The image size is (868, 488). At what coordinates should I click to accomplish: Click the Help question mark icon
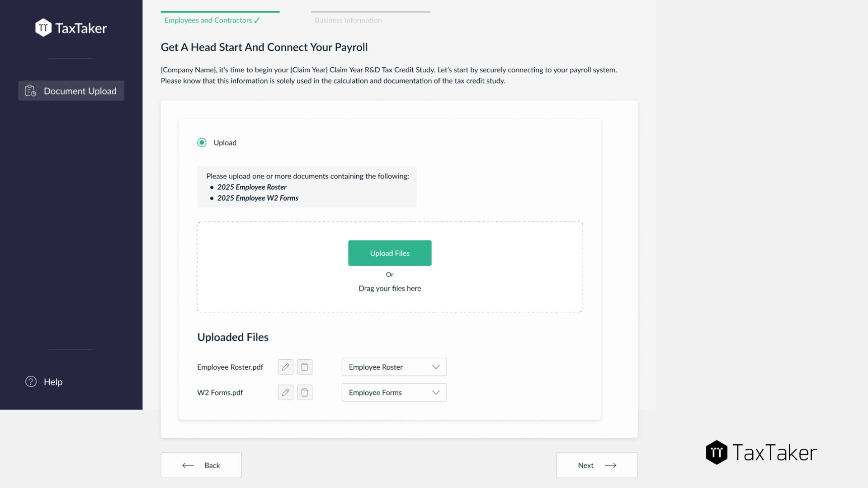31,382
